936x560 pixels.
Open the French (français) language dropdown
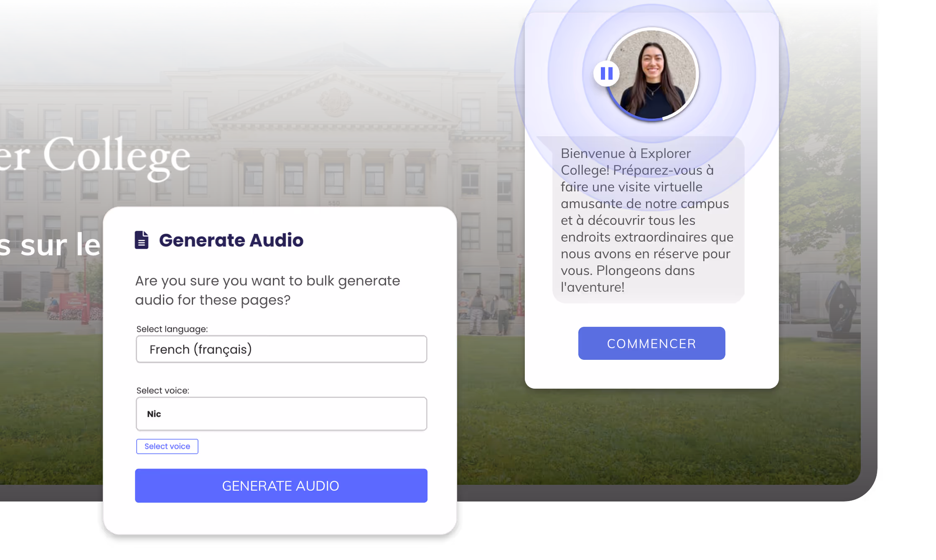(x=281, y=349)
